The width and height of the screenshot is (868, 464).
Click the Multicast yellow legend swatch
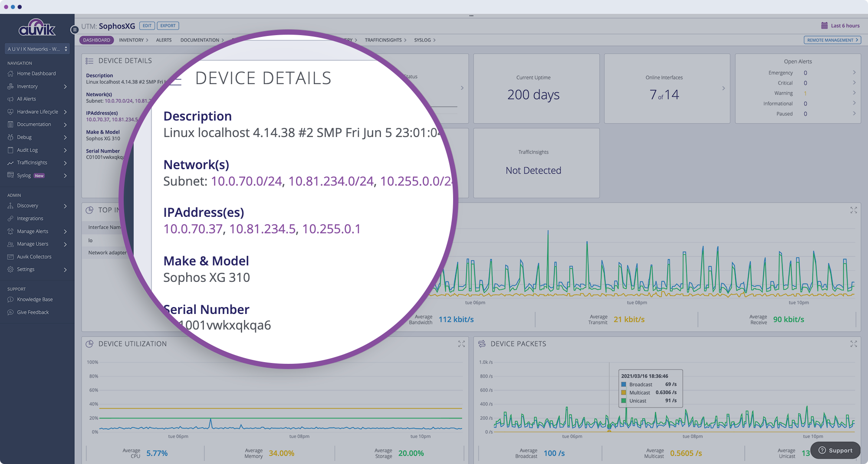coord(624,392)
